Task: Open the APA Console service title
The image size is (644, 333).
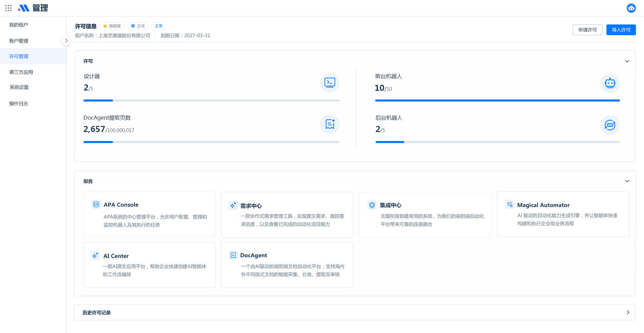Action: point(121,205)
